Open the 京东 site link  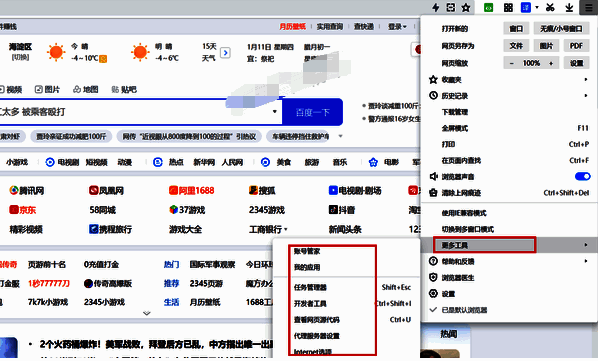(23, 210)
